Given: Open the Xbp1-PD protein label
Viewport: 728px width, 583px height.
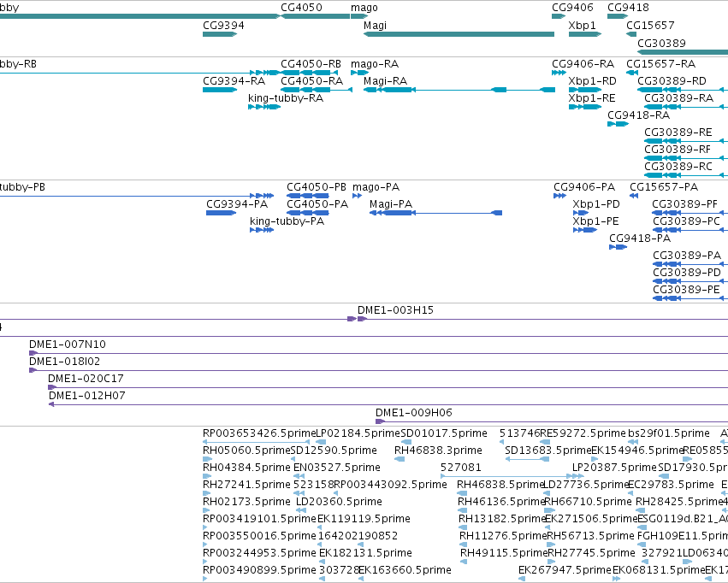Looking at the screenshot, I should (596, 204).
